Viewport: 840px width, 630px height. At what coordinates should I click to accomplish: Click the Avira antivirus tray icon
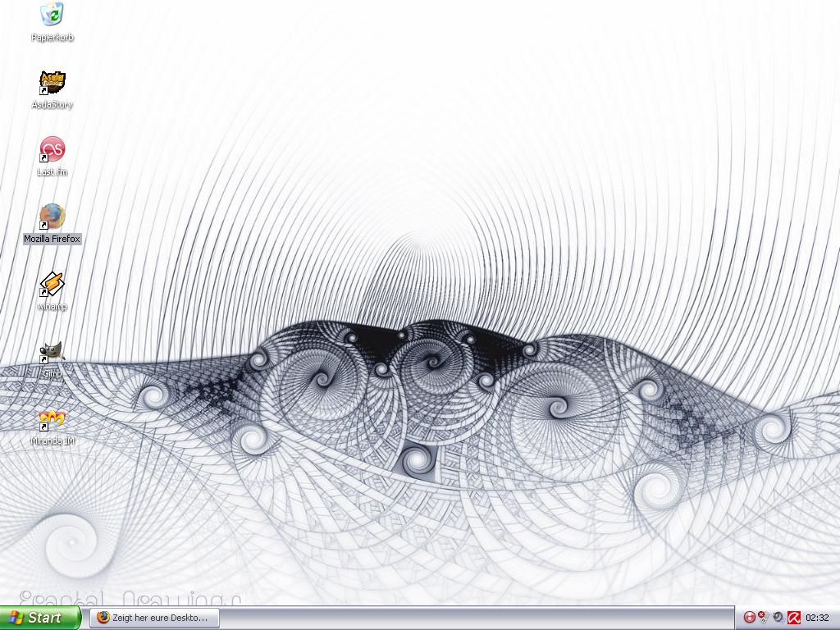793,618
